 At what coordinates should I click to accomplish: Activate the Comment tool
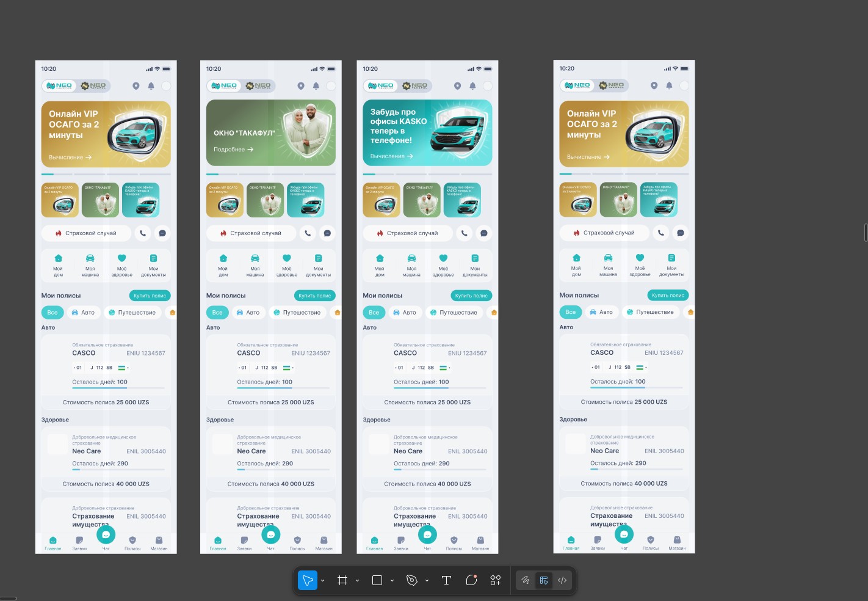pyautogui.click(x=471, y=580)
